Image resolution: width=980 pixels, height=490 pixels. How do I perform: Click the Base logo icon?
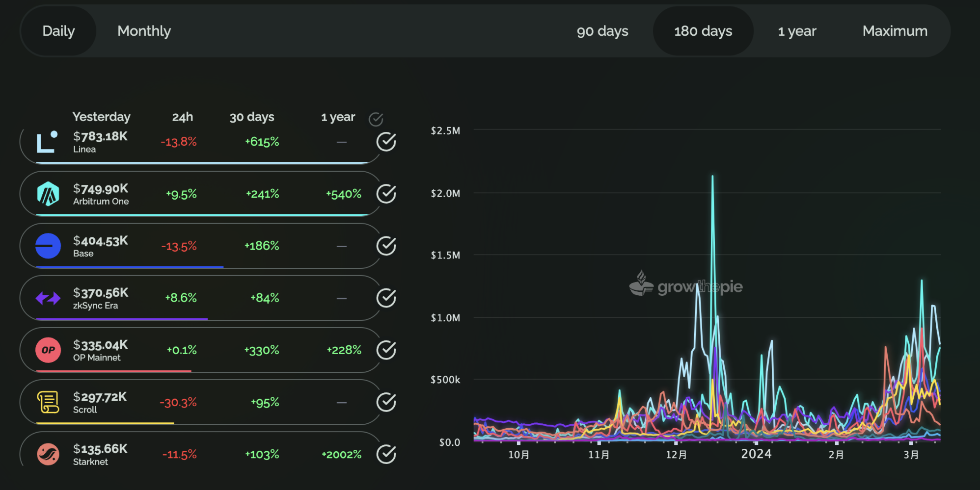[x=48, y=246]
